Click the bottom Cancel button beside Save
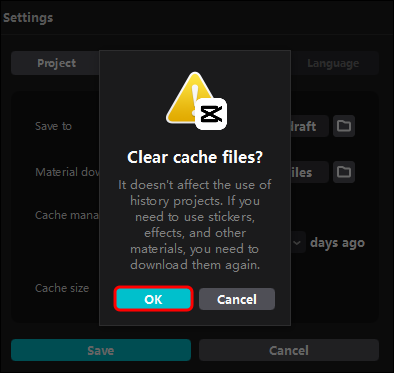This screenshot has height=373, width=394. [x=289, y=350]
